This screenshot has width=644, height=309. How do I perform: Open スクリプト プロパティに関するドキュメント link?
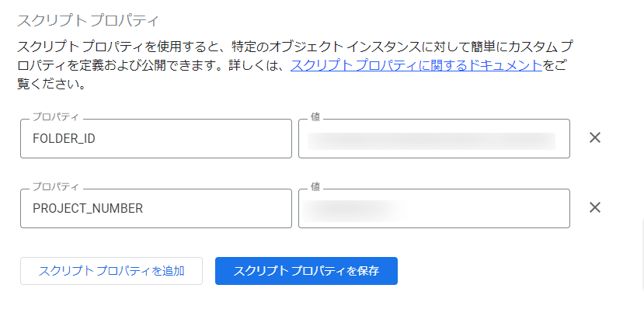coord(416,65)
